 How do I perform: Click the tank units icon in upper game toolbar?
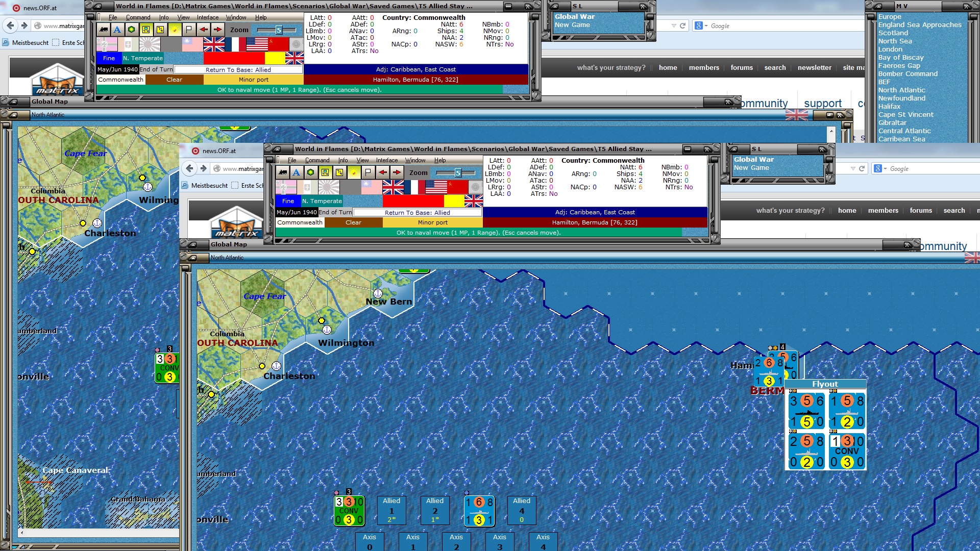104,30
